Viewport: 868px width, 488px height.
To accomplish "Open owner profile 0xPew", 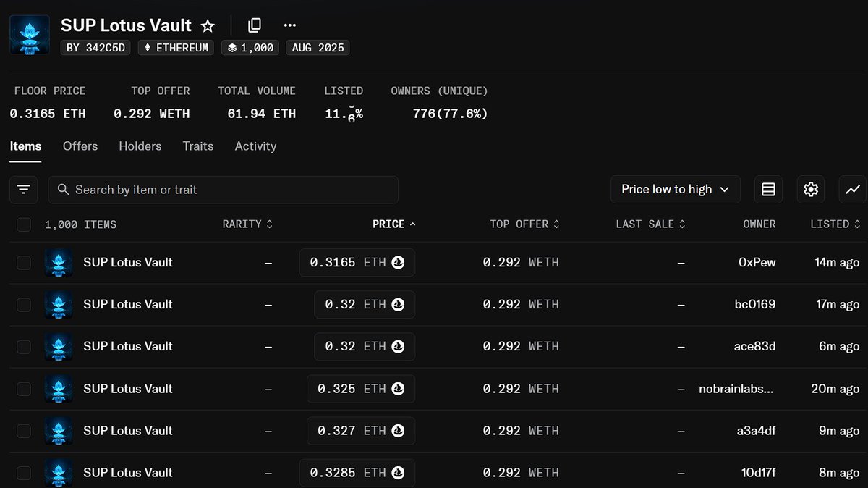I will (x=757, y=262).
